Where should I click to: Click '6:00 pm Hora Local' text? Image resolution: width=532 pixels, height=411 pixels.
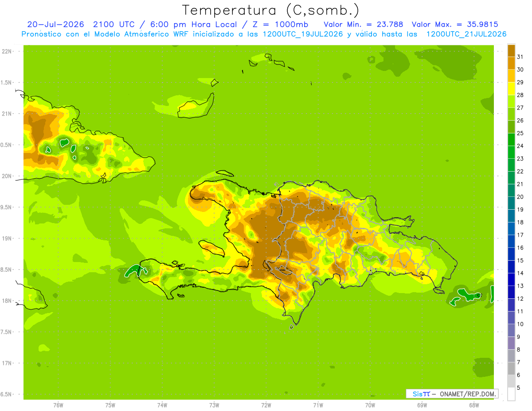[194, 24]
